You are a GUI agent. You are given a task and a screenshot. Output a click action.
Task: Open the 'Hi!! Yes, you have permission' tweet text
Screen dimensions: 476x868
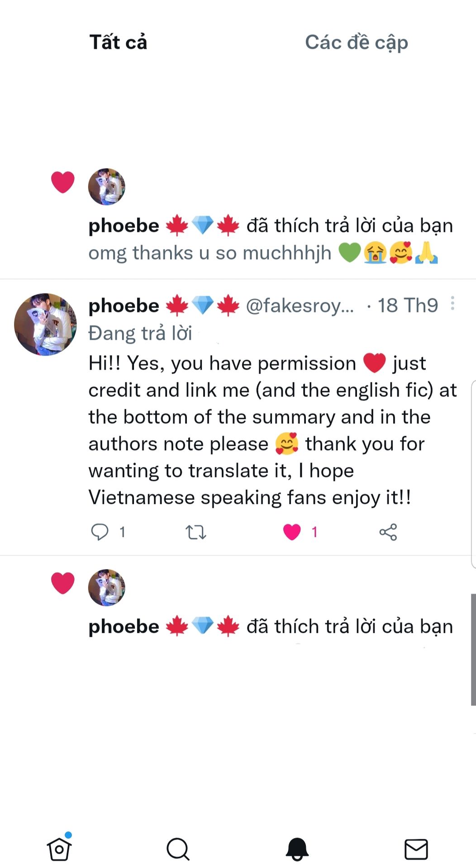coord(272,430)
